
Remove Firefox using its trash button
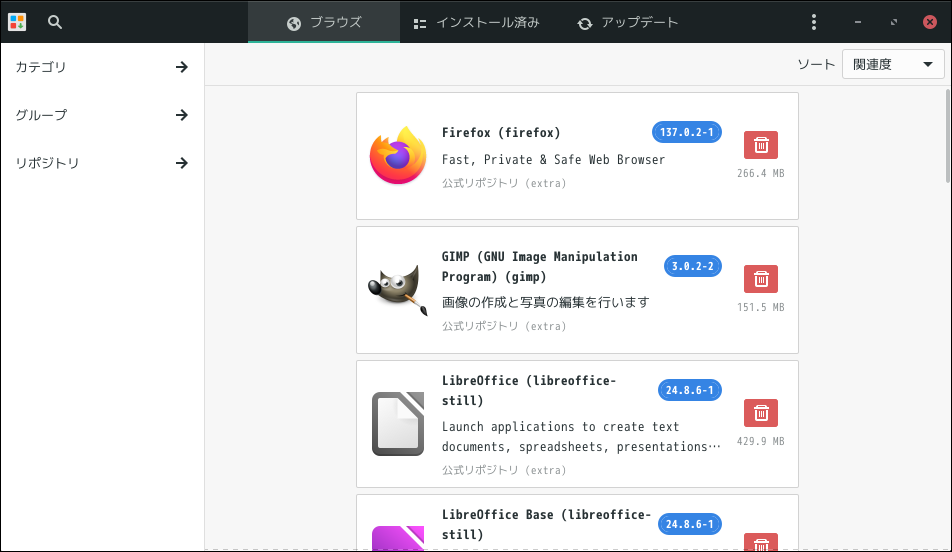[761, 145]
